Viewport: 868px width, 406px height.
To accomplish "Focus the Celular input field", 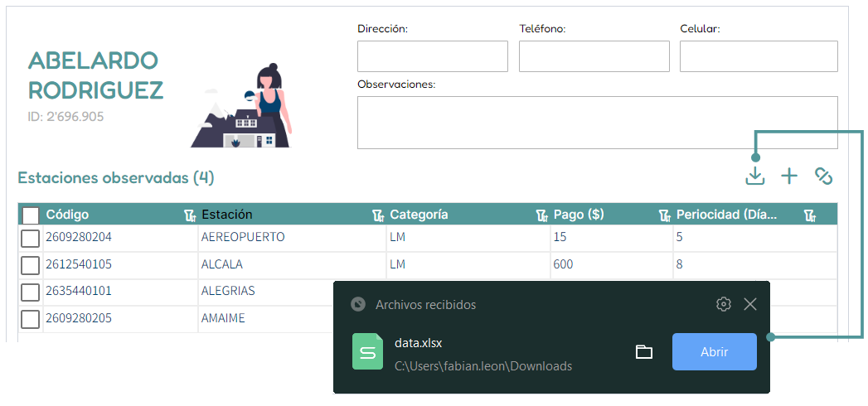I will coord(759,56).
